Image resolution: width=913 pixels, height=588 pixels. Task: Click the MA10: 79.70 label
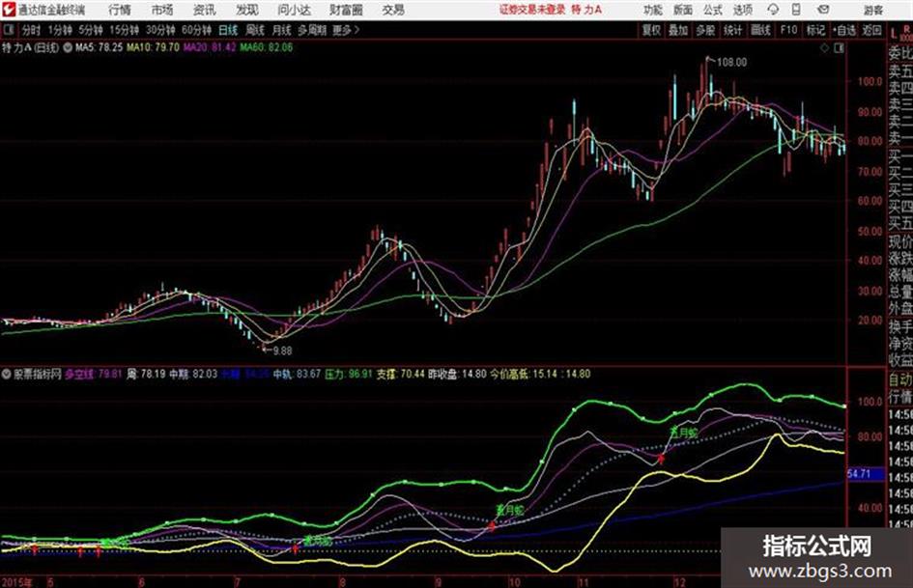(154, 47)
